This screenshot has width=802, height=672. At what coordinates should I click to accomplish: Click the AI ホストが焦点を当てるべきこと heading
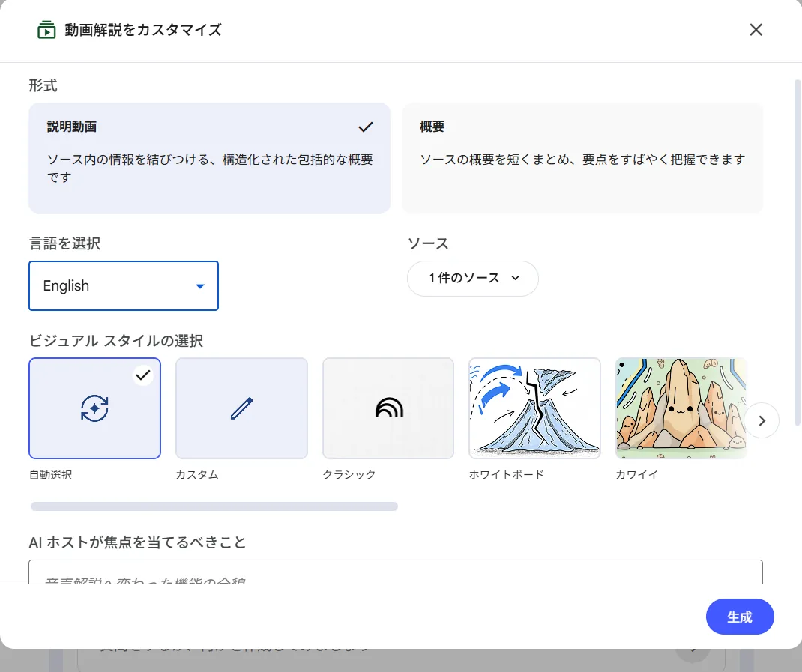point(138,542)
